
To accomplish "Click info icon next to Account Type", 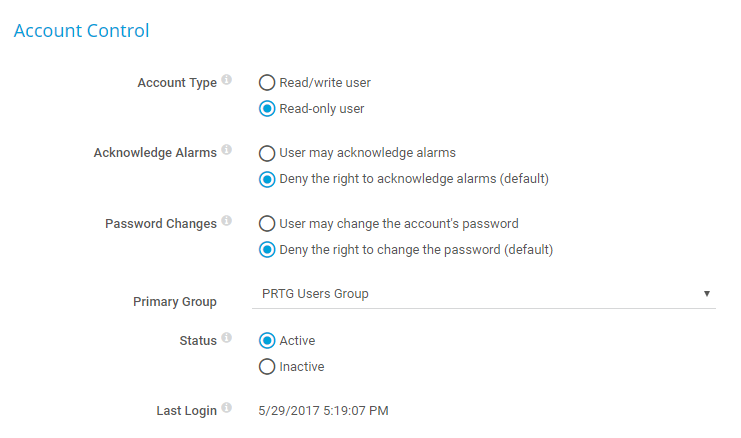I will (227, 80).
